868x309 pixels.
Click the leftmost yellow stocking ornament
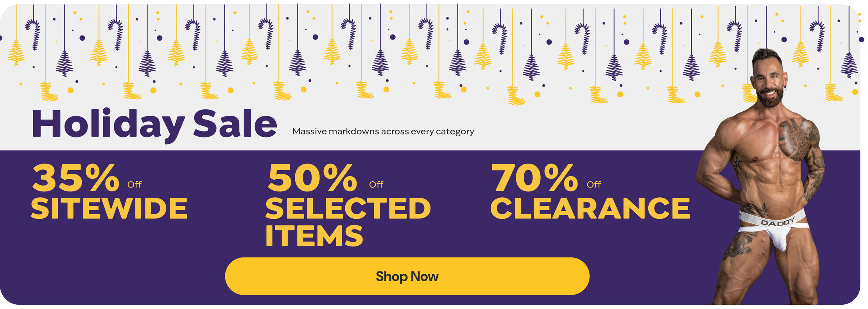click(48, 92)
